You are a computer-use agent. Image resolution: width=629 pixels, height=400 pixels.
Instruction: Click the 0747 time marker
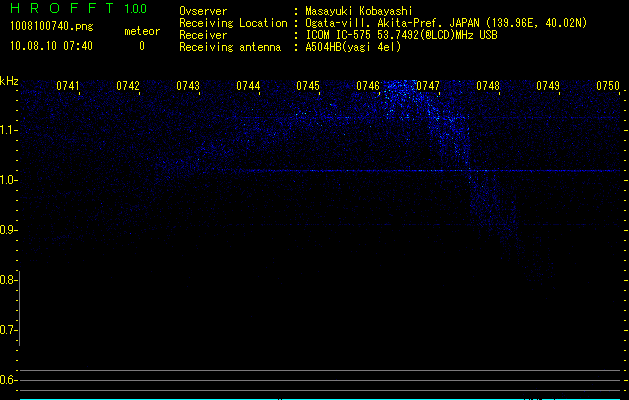click(428, 86)
